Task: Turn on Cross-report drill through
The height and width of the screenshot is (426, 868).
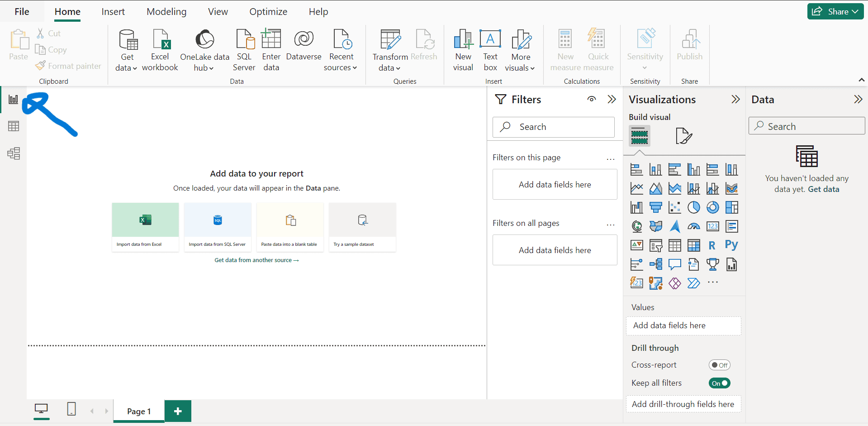Action: pyautogui.click(x=719, y=365)
